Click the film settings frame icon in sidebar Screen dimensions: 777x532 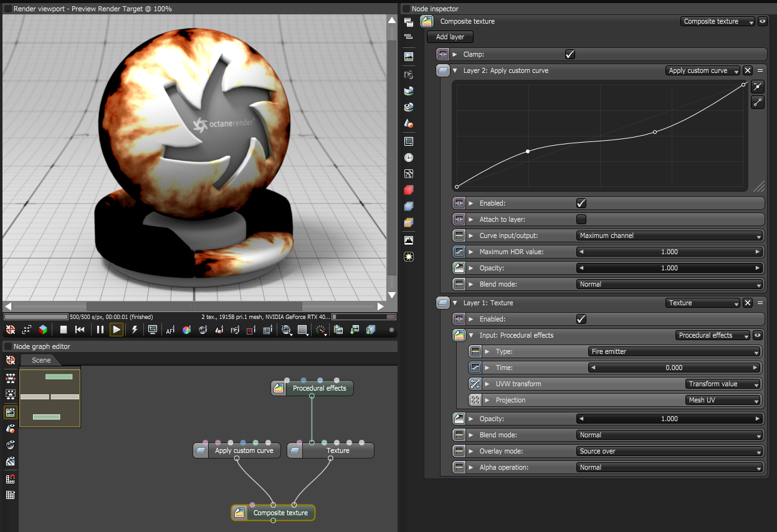[x=409, y=141]
